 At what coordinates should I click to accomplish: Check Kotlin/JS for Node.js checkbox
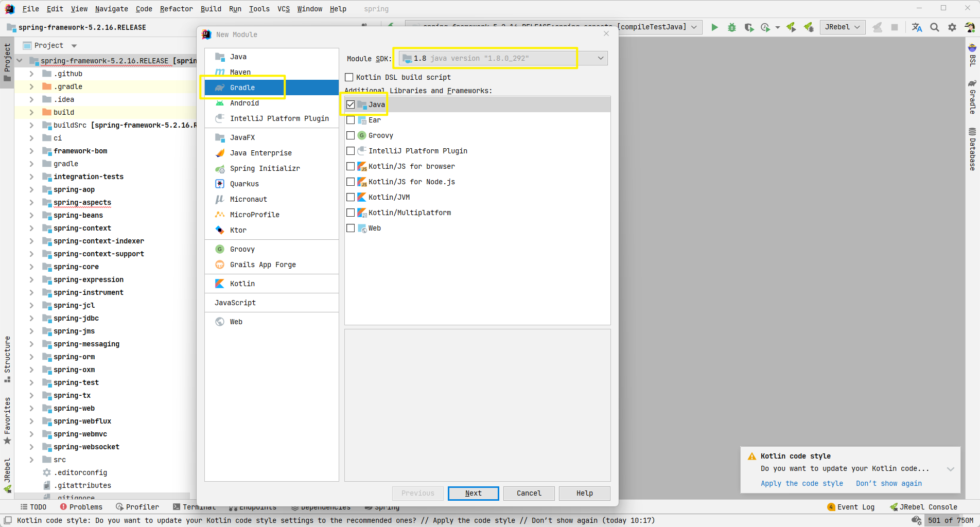point(351,182)
